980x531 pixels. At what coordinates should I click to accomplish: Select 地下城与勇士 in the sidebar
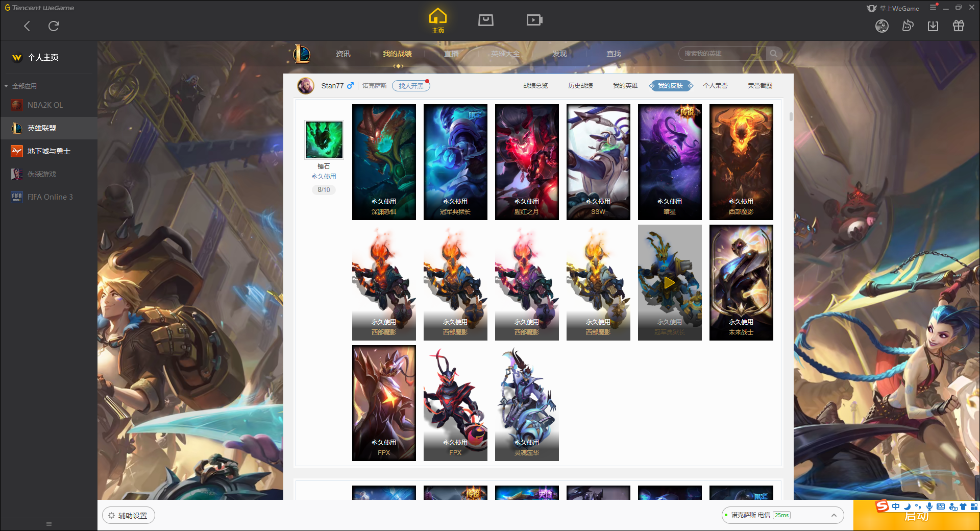48,151
